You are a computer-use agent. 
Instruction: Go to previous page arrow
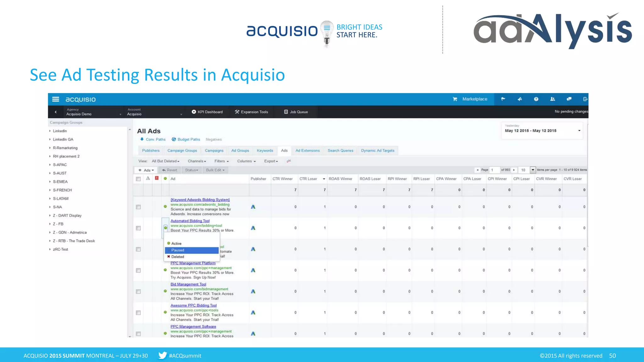click(x=477, y=170)
